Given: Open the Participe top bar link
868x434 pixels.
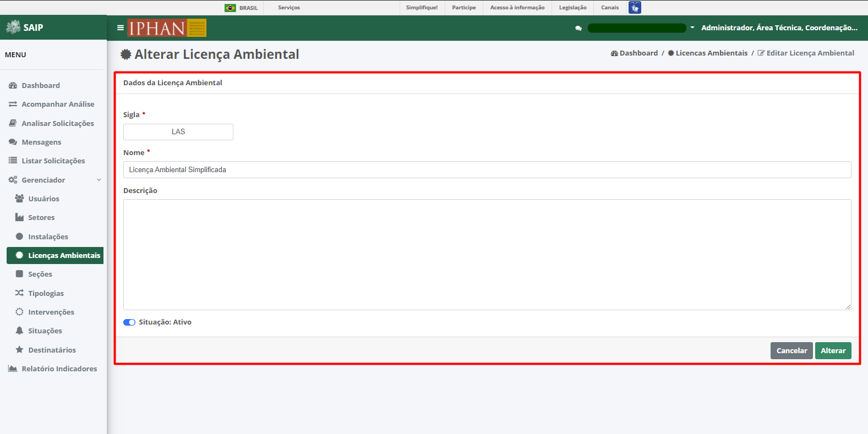Looking at the screenshot, I should [464, 8].
